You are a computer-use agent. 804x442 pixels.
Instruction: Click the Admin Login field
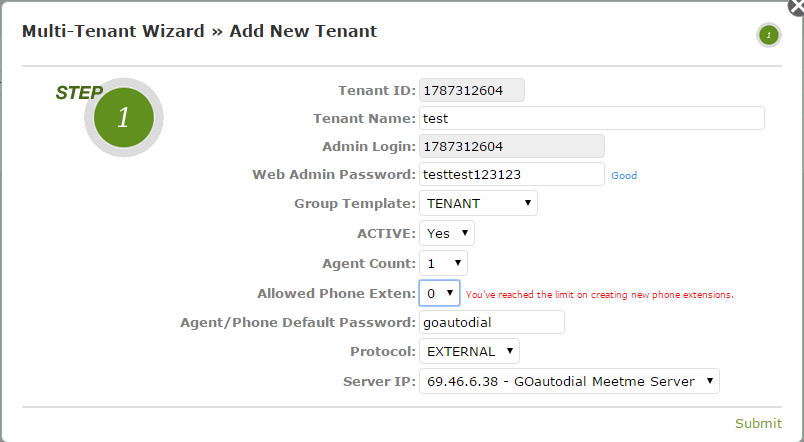coord(512,146)
